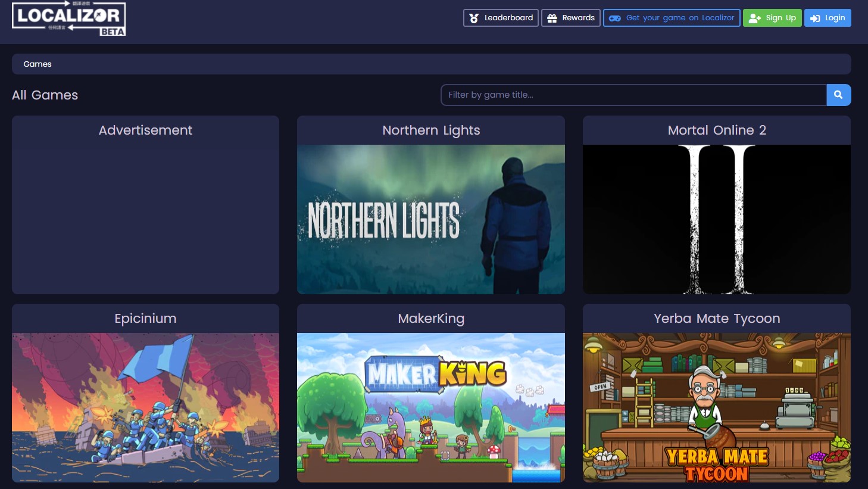Click the gift icon on the Rewards button
Viewport: 868px width, 489px height.
point(552,18)
